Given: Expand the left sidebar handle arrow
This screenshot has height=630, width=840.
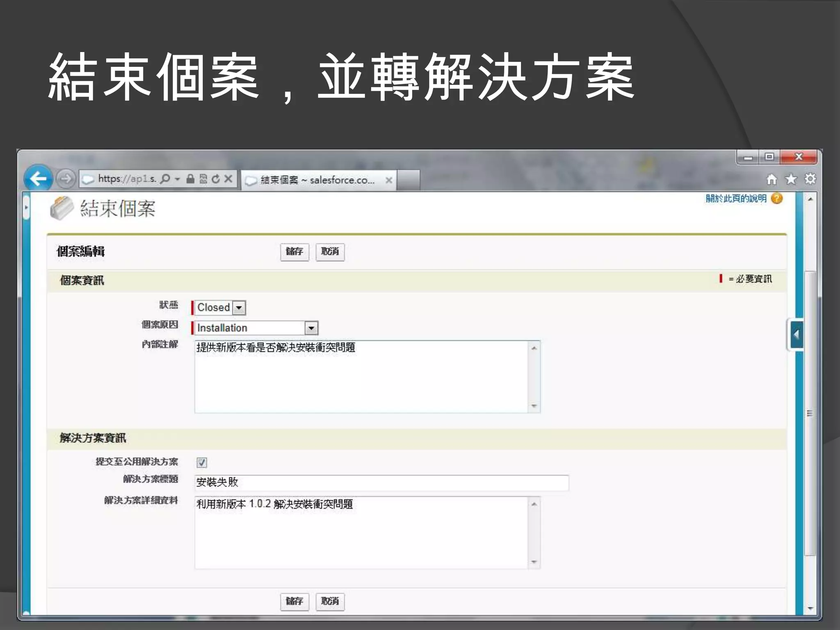Looking at the screenshot, I should (x=26, y=208).
